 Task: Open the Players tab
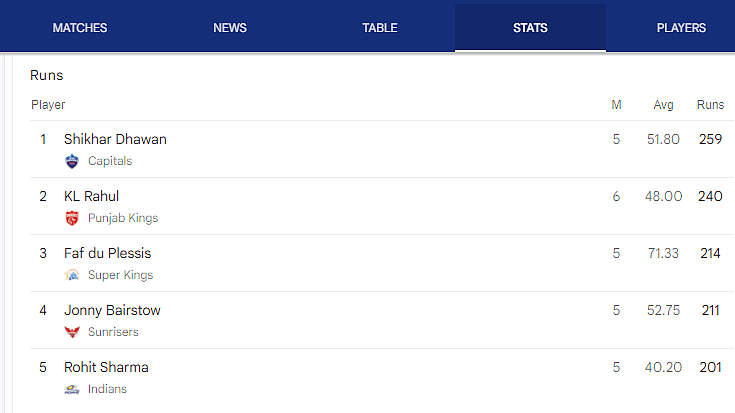tap(681, 28)
